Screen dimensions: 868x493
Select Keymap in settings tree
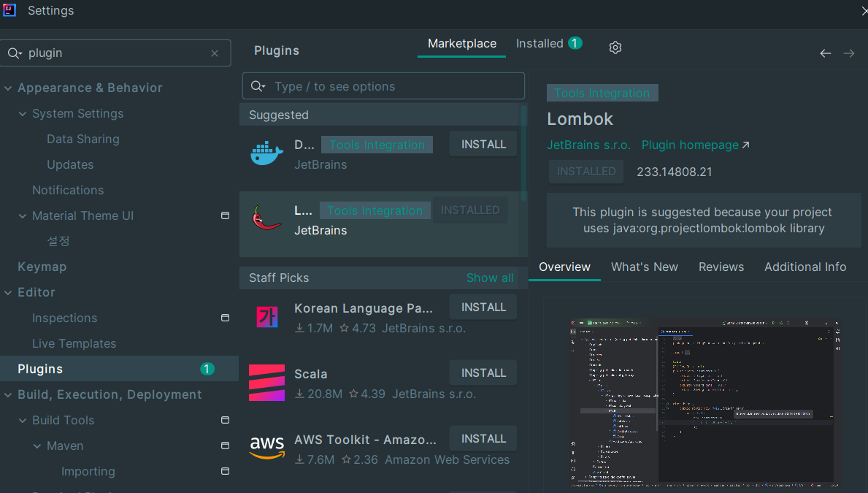pos(42,267)
